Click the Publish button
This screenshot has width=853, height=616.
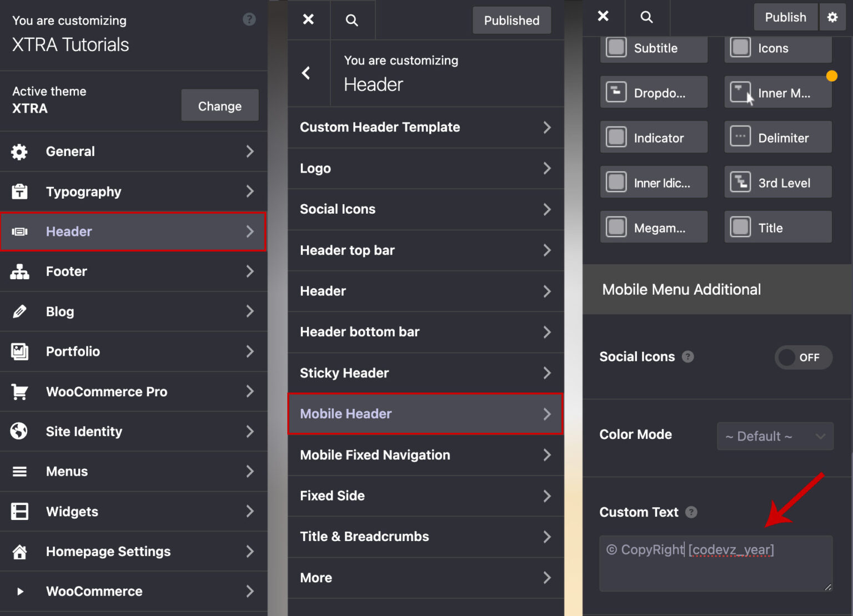(x=785, y=17)
